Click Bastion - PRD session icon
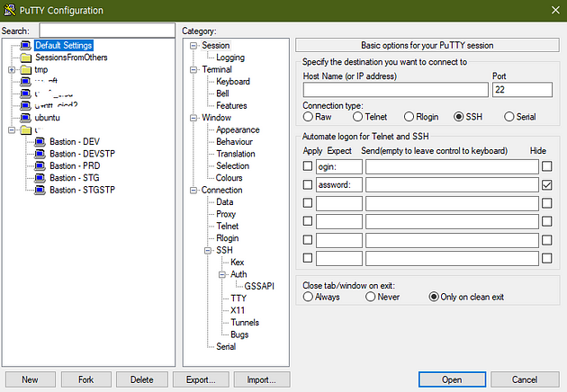Screen dimensions: 567x392 point(40,165)
